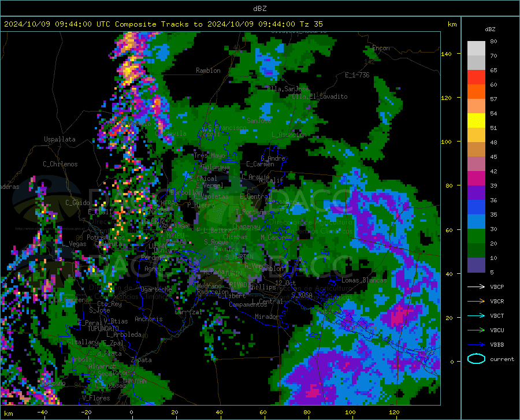Click the 'Encon' map label
The image size is (520, 420).
click(x=381, y=48)
